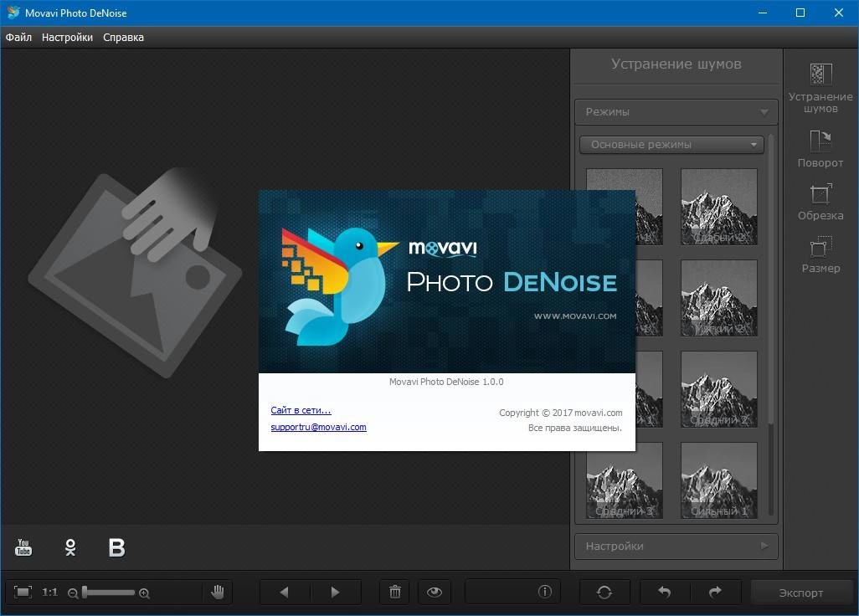Viewport: 859px width, 616px height.
Task: Click the fit-to-screen view icon
Action: click(23, 592)
